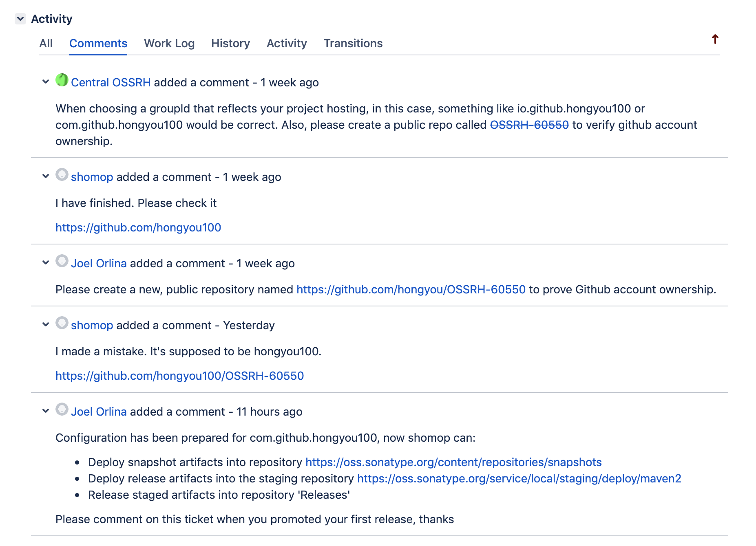
Task: Open the sonatype snapshots repository link
Action: click(453, 462)
